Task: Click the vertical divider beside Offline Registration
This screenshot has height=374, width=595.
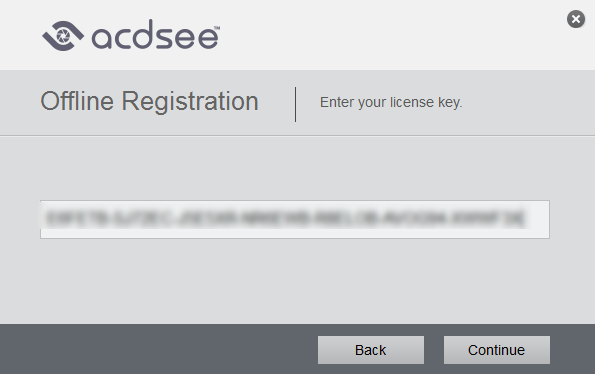Action: [295, 104]
